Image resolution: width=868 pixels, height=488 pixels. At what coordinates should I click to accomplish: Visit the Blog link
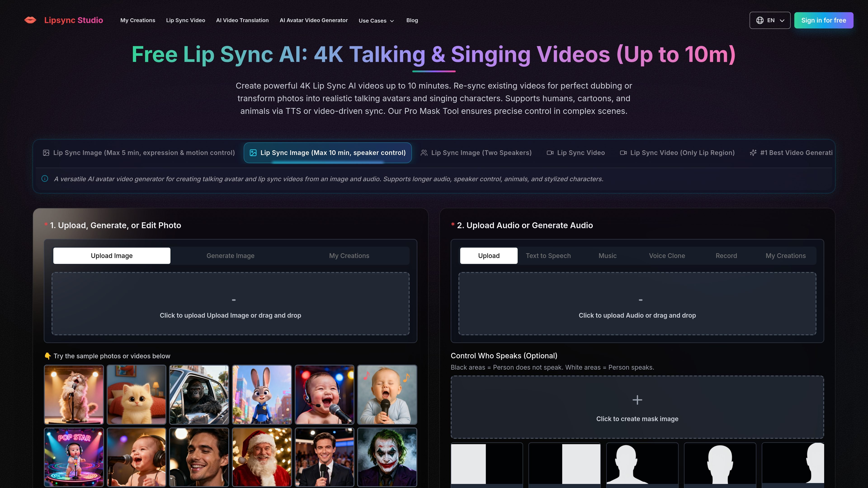click(x=412, y=20)
